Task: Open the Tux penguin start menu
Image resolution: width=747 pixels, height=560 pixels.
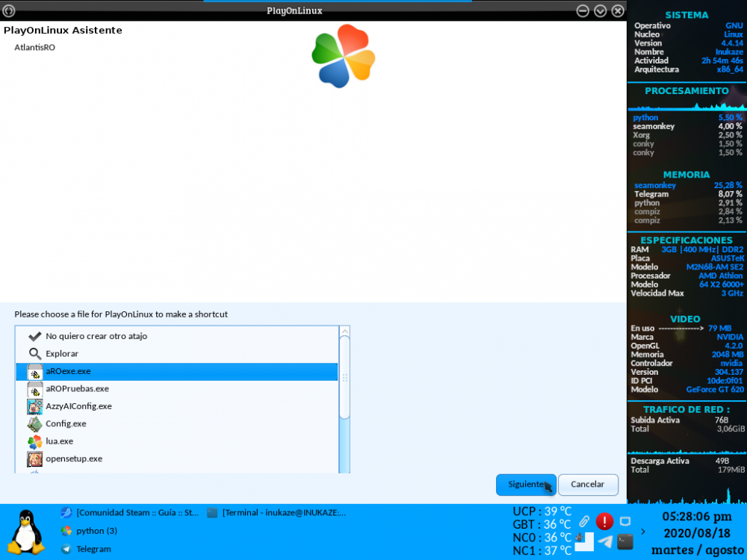Action: (x=26, y=532)
